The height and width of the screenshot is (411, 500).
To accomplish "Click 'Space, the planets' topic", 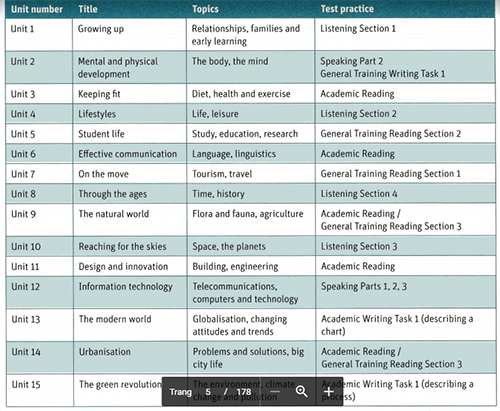I will pyautogui.click(x=229, y=247).
